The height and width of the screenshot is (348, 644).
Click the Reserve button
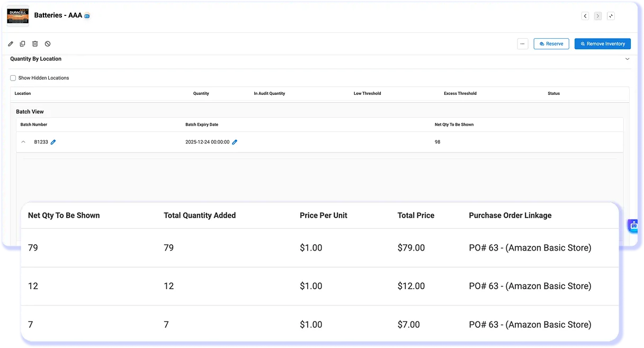(551, 44)
